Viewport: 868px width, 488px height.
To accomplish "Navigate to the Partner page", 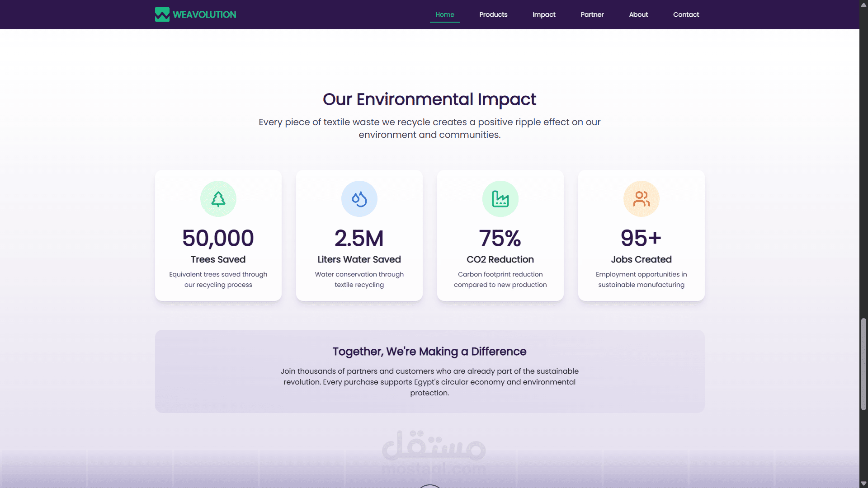I will coord(592,14).
